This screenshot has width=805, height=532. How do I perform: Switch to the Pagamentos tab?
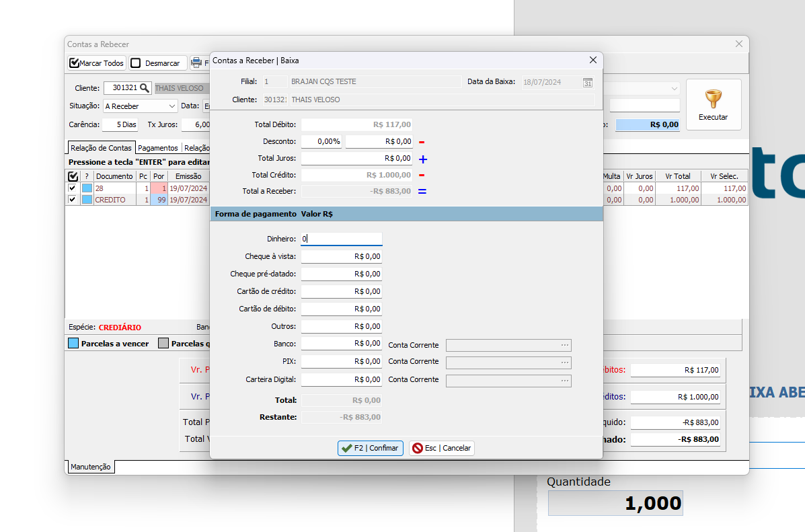pos(158,148)
